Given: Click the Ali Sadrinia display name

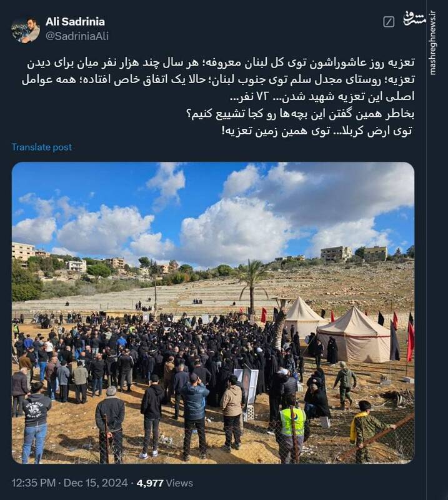Looking at the screenshot, I should (75, 21).
